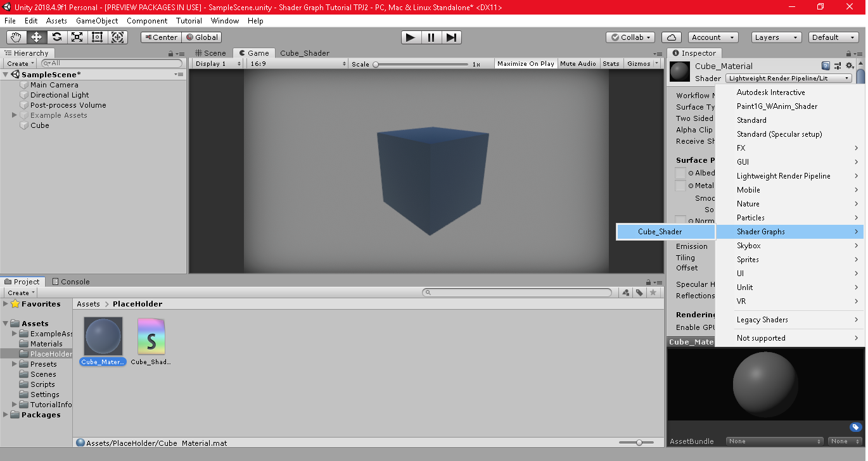Select Main Camera in Hierarchy
The width and height of the screenshot is (868, 461).
[54, 85]
